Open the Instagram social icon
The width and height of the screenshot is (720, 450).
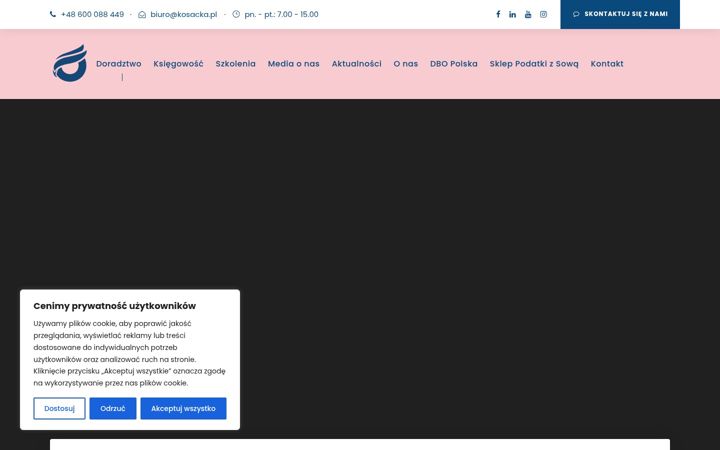pos(543,14)
